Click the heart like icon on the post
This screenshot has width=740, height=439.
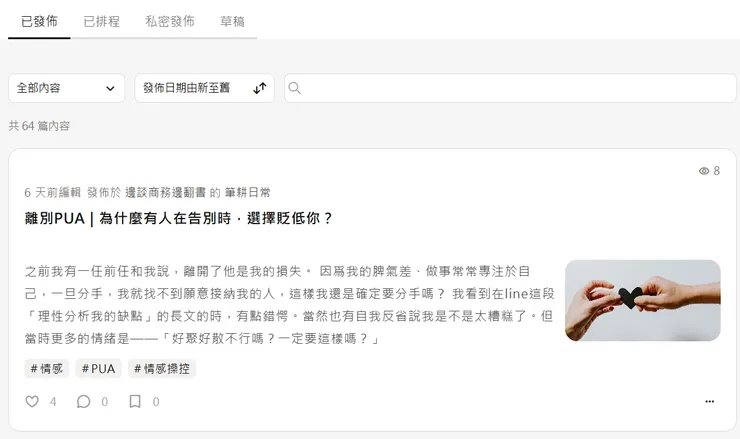(x=32, y=401)
